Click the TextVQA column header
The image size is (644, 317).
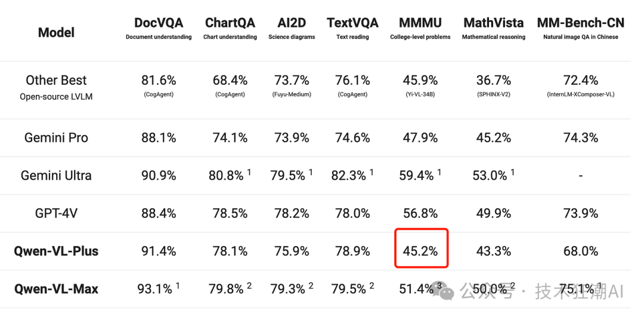pos(352,23)
